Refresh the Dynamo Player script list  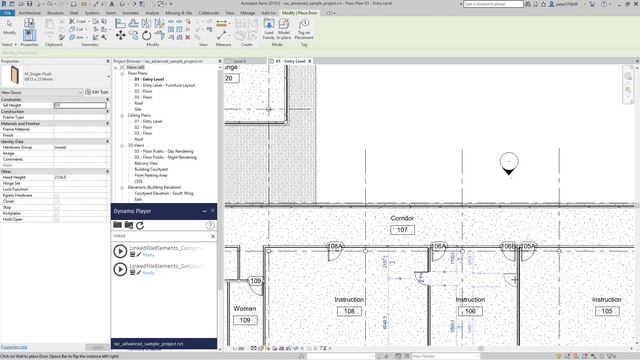140,225
